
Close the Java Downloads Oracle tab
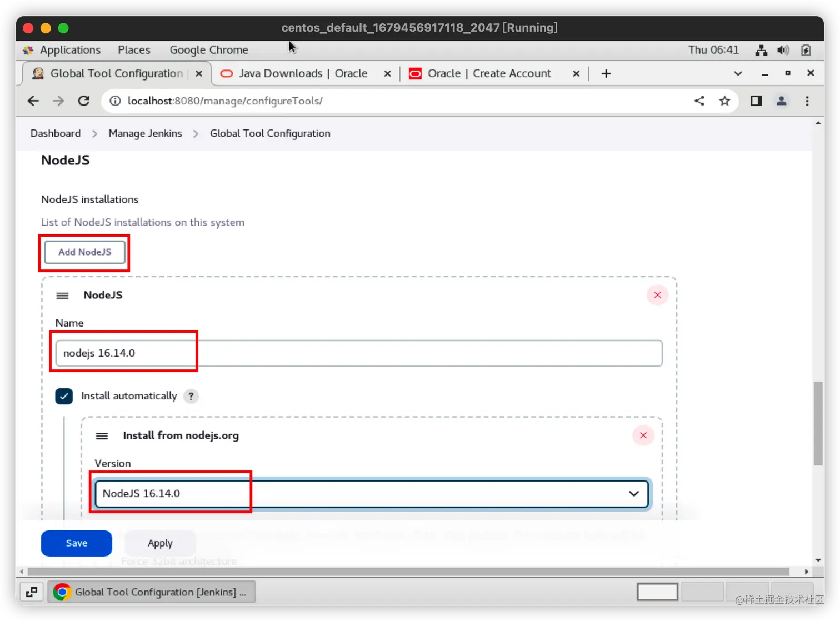coord(387,73)
